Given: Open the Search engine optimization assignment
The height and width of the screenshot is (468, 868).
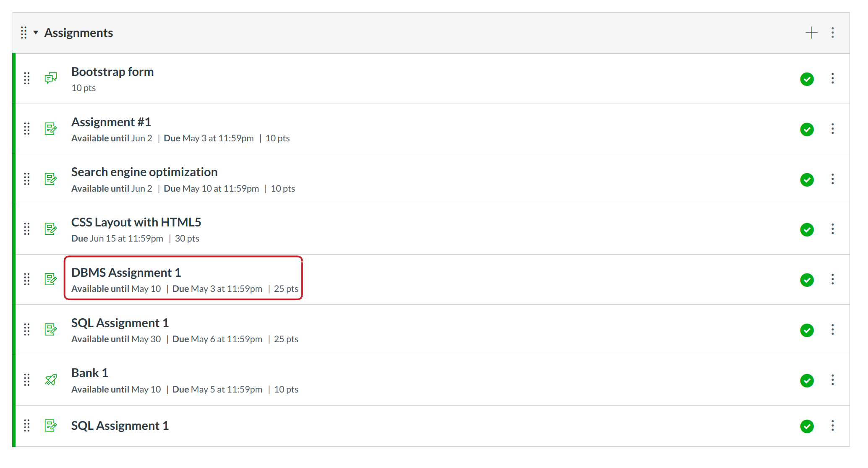Looking at the screenshot, I should (144, 172).
